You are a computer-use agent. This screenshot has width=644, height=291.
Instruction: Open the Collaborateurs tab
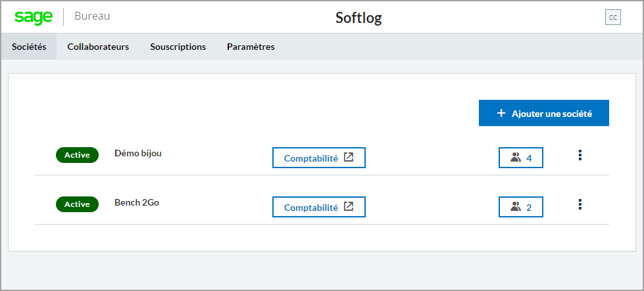[x=98, y=47]
